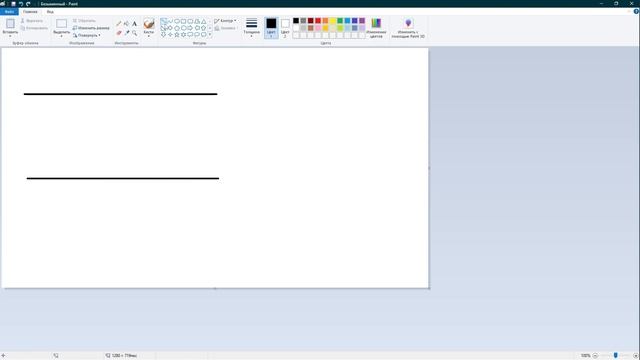Pick the green palette color
This screenshot has height=360, width=640.
(340, 20)
